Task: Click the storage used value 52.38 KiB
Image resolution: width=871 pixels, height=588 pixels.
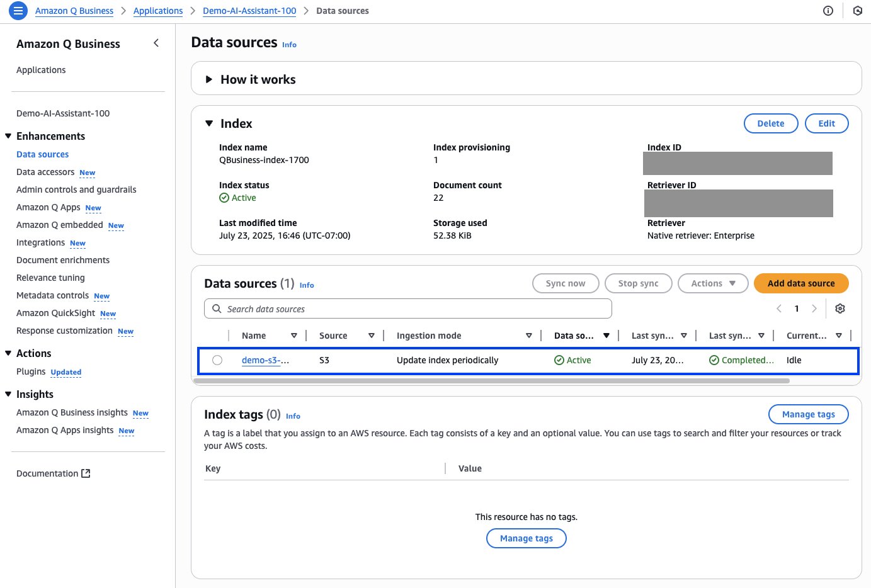Action: [452, 235]
